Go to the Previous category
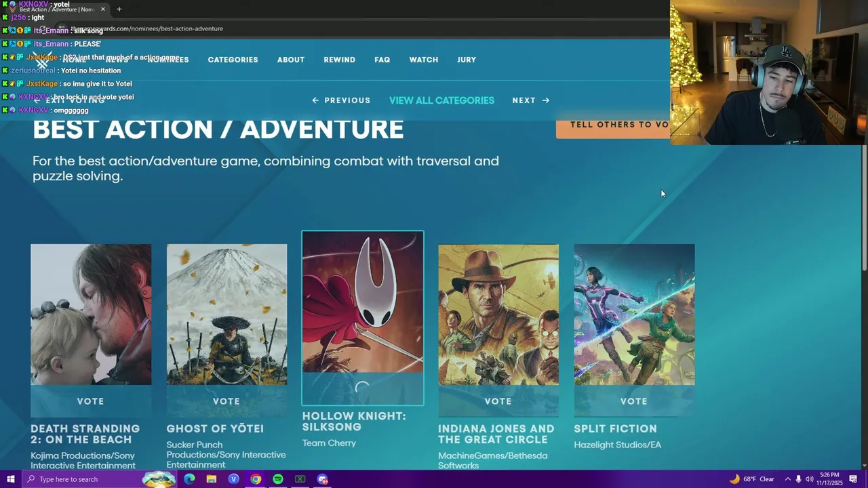 coord(341,100)
